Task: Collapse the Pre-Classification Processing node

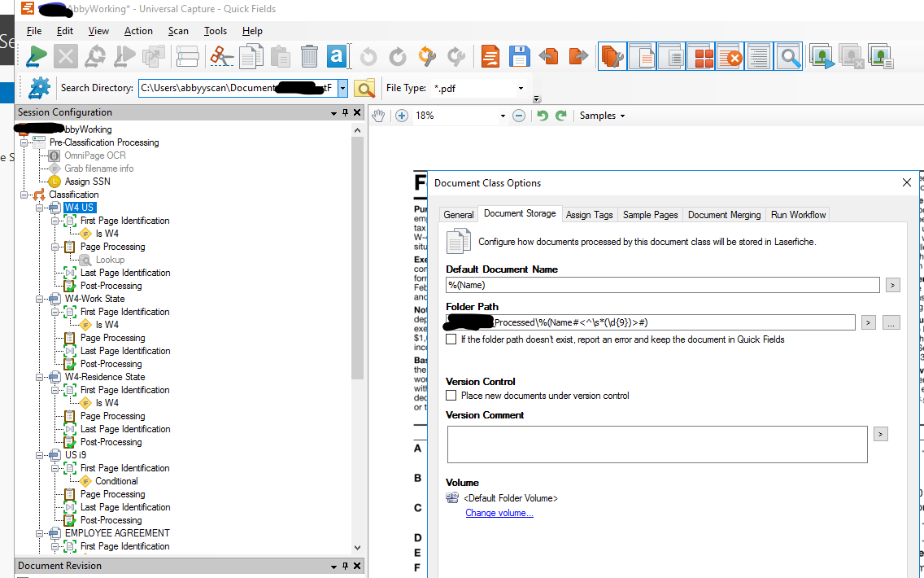Action: coord(24,142)
